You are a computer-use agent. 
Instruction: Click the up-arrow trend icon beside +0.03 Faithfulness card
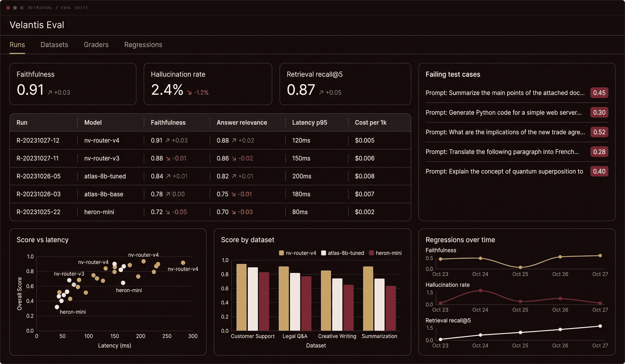pyautogui.click(x=50, y=92)
